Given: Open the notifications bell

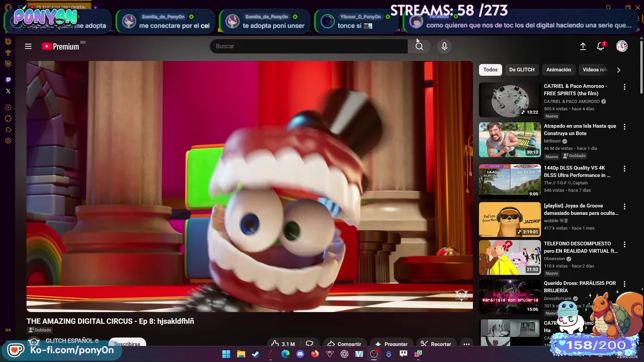Looking at the screenshot, I should [x=600, y=46].
